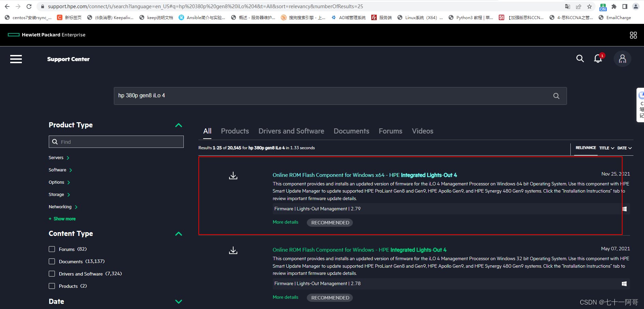Download the 2.78 Windows ROM Flash component
The width and height of the screenshot is (644, 309).
click(233, 250)
